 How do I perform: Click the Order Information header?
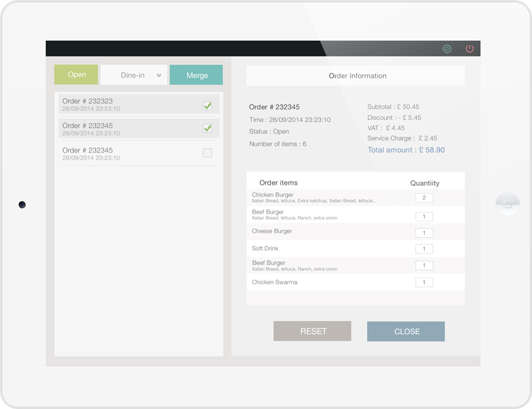click(x=355, y=76)
